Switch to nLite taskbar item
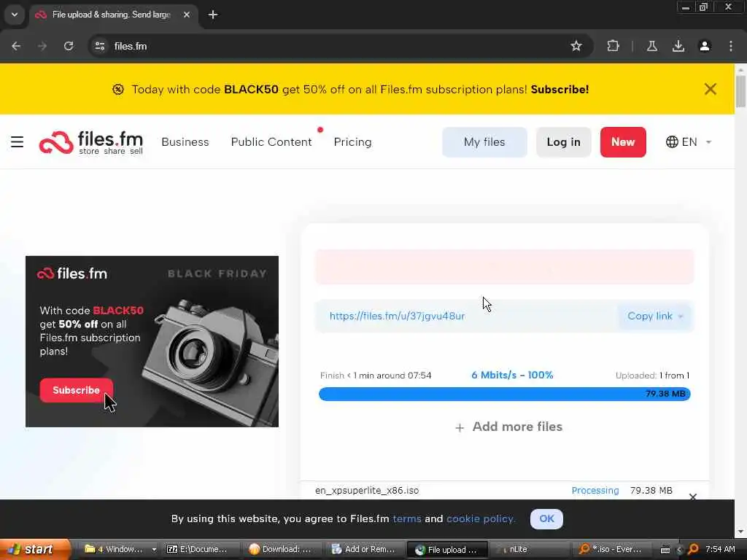 [x=529, y=550]
